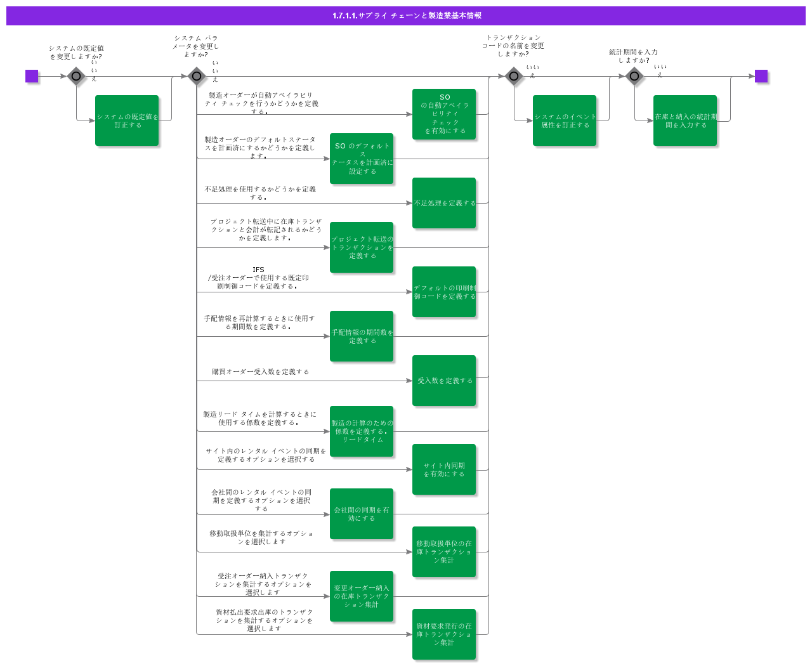This screenshot has width=812, height=666.
Task: Select the 在庫と納入の統計期間を入力する task box
Action: coord(685,121)
